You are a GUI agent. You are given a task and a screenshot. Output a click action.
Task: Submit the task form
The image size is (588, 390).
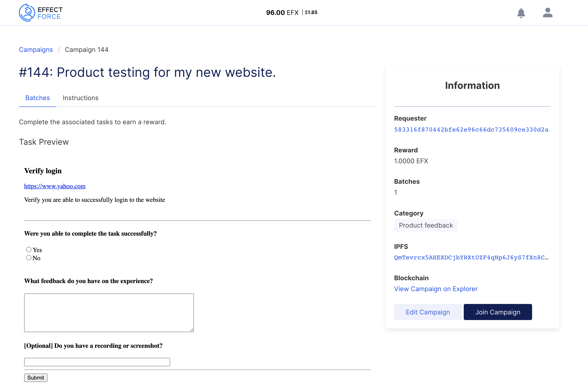pyautogui.click(x=36, y=378)
